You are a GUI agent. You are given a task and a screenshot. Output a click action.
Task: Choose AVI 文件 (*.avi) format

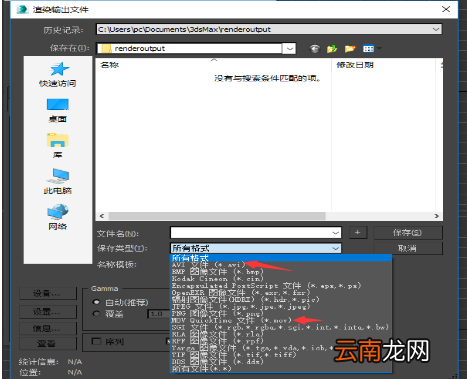[281, 265]
